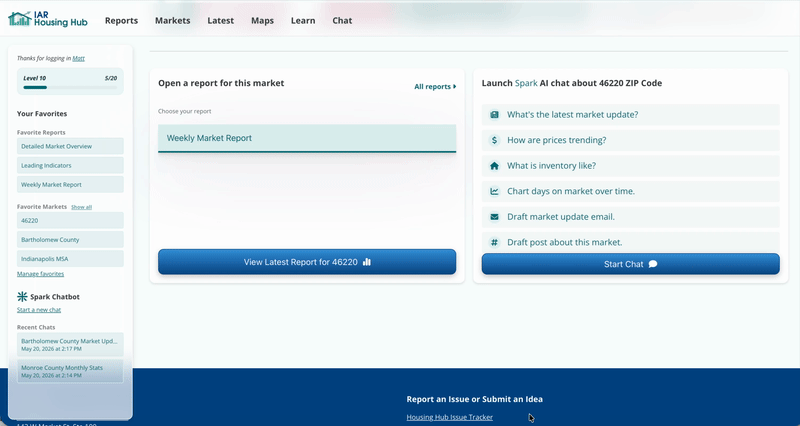Click the line chart icon beside days on market

(x=494, y=191)
